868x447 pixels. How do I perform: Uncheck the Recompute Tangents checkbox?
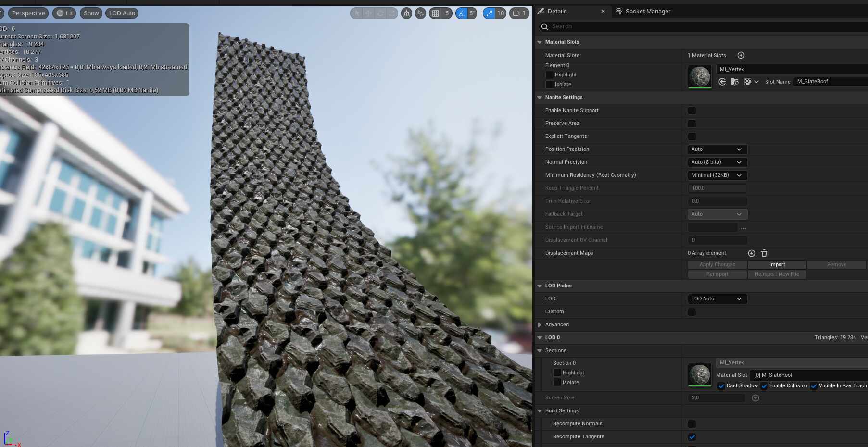tap(692, 436)
